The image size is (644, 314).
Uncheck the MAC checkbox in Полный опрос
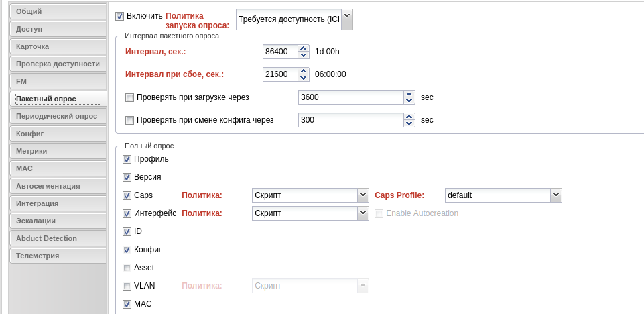[x=127, y=304]
